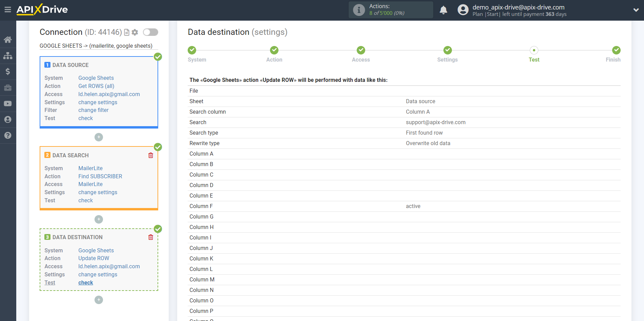Select the Column F active value
644x321 pixels.
click(x=413, y=206)
